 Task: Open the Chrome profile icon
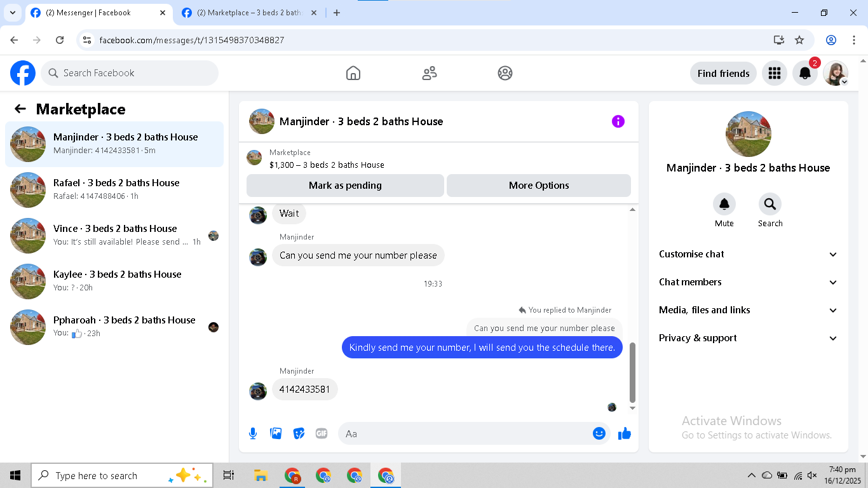pyautogui.click(x=831, y=40)
